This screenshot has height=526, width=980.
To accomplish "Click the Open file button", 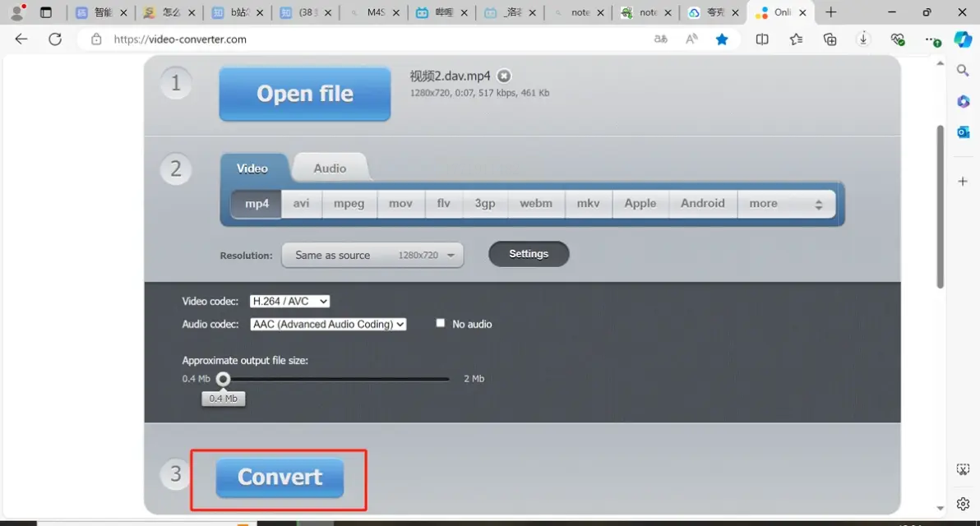I will (x=305, y=94).
